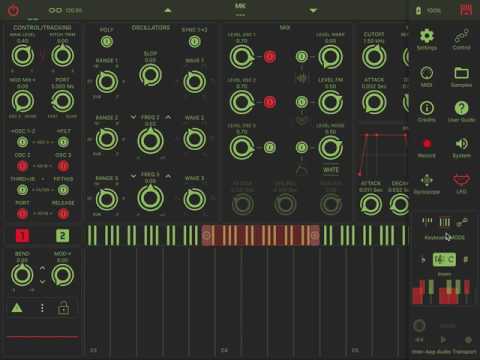Image resolution: width=480 pixels, height=360 pixels.
Task: Click the SLOP knob in the Oscillators panel
Action: click(x=150, y=75)
